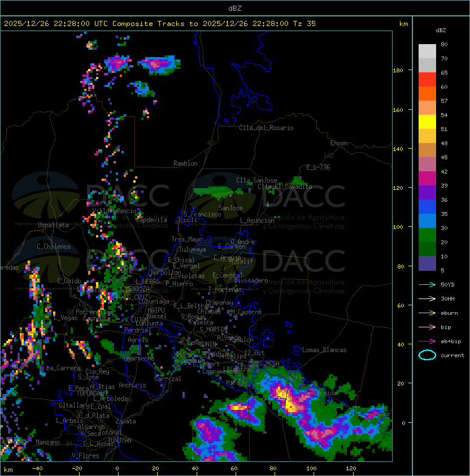Click the 'Divisadero' map label

251,280
